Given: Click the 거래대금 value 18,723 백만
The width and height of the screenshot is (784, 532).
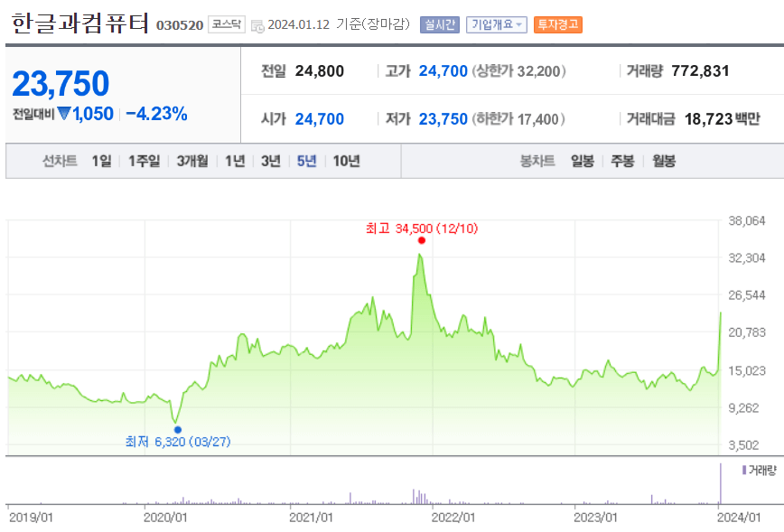Looking at the screenshot, I should point(722,119).
